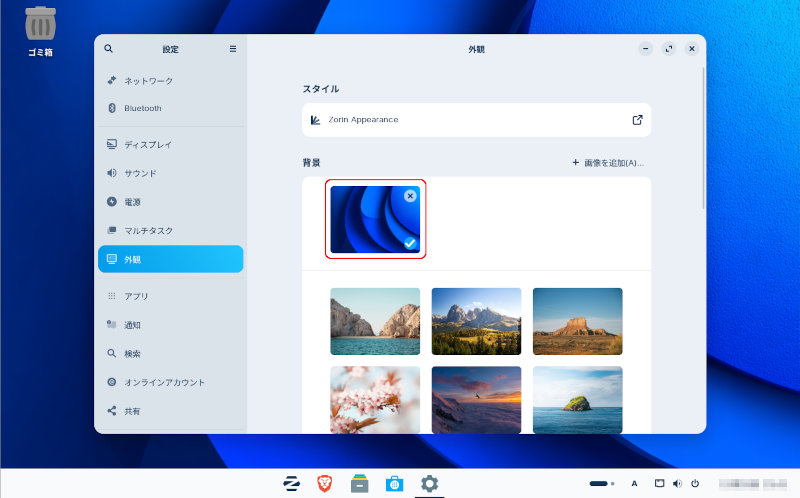Click the volume tray icon
800x498 pixels.
(x=677, y=483)
